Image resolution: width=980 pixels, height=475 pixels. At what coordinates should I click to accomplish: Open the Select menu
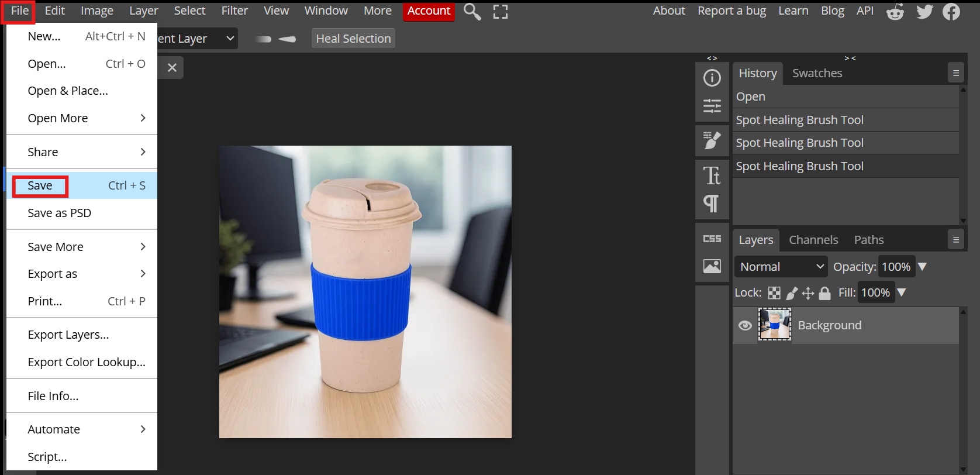[x=189, y=11]
